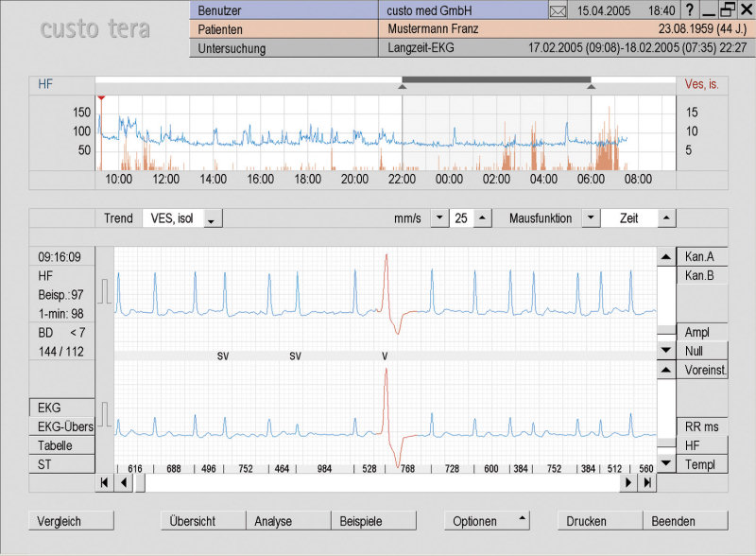
Task: Jump to the start of the ECG recording
Action: coord(104,482)
